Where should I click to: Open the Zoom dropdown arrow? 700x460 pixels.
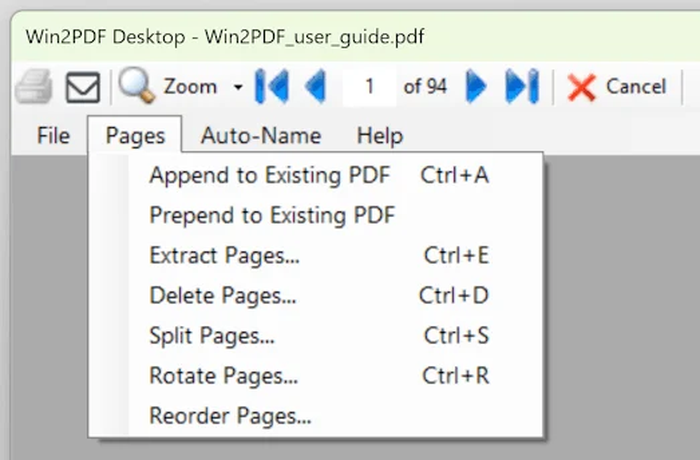coord(238,87)
